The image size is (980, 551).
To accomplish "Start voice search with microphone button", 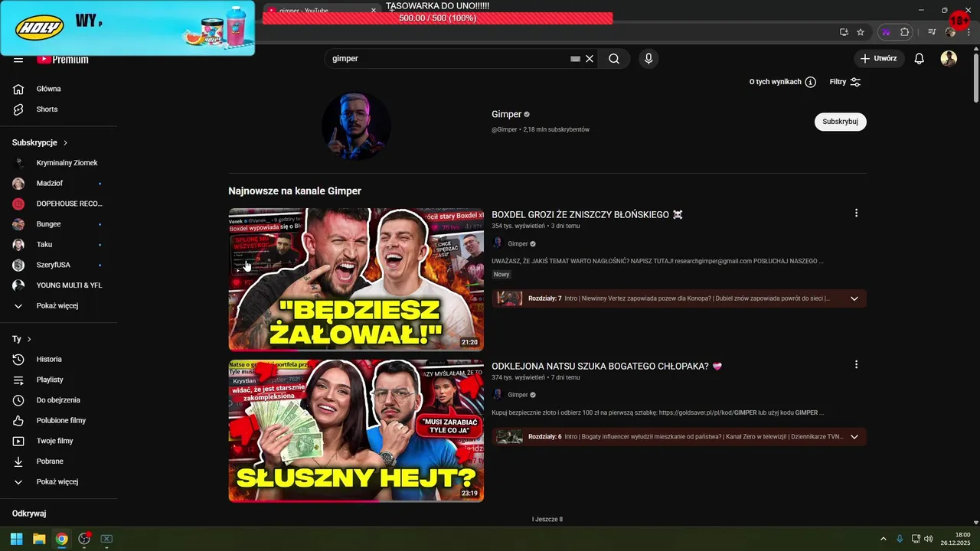I will coord(648,58).
